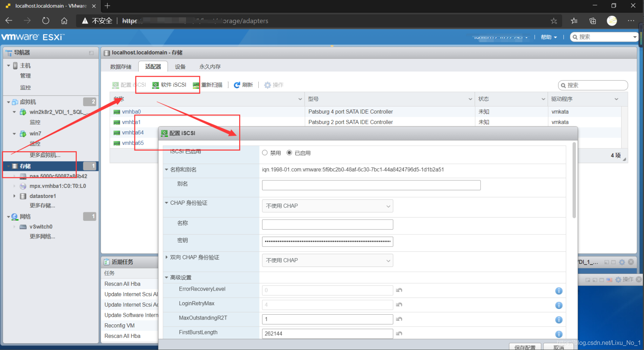
Task: Reset MaxOutstandingR2T with its undo arrow
Action: [x=399, y=319]
